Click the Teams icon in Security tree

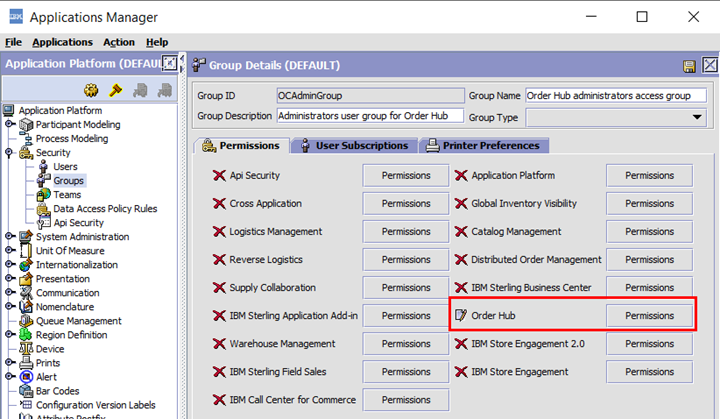(44, 194)
